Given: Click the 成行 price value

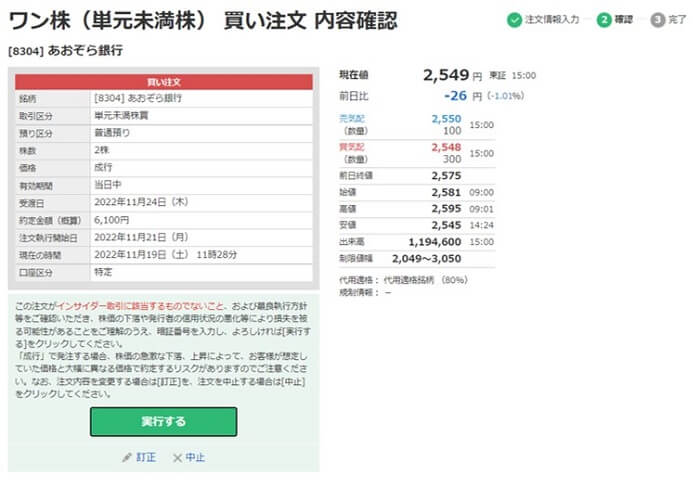Looking at the screenshot, I should point(103,168).
